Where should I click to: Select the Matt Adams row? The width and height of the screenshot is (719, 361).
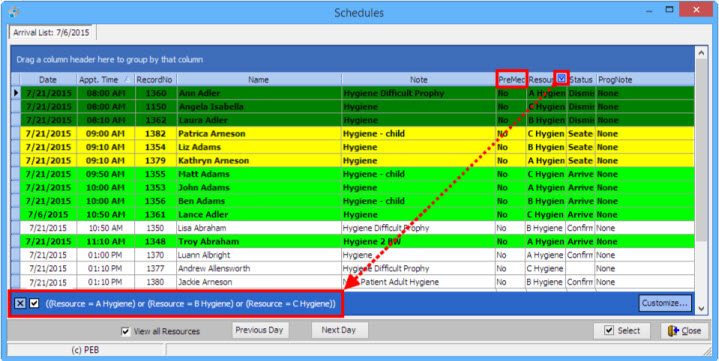(352, 174)
